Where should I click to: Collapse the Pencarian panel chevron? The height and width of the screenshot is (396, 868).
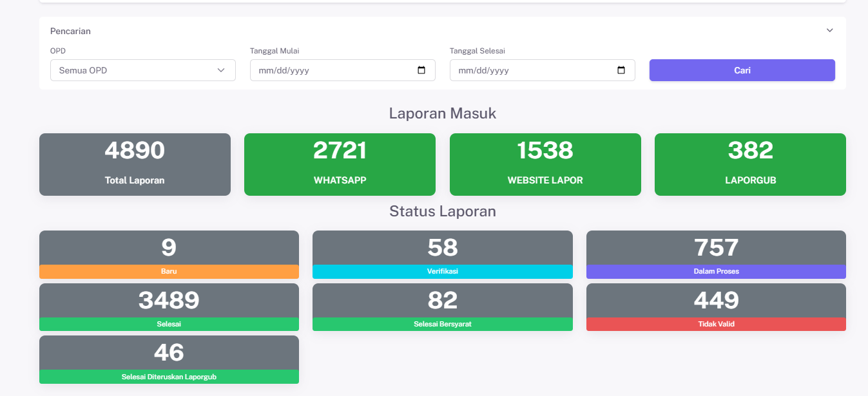[830, 30]
